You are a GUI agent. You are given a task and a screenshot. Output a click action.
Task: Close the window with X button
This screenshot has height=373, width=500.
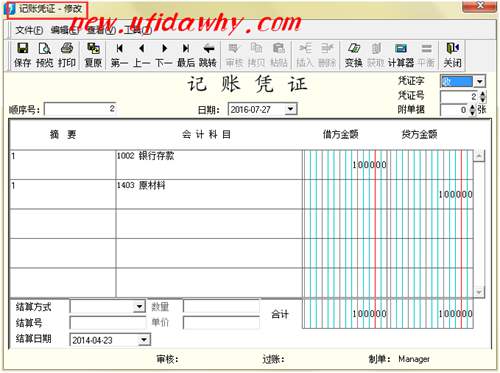[x=480, y=6]
